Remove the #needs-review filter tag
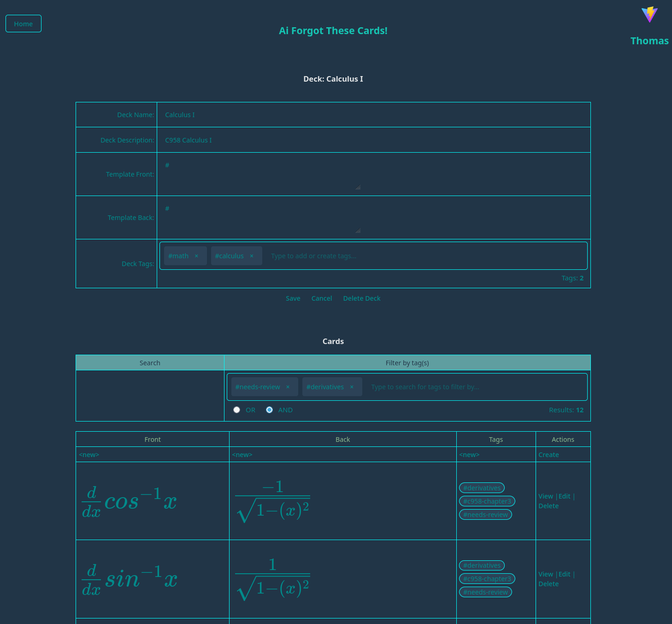Viewport: 672px width, 624px height. coord(288,387)
